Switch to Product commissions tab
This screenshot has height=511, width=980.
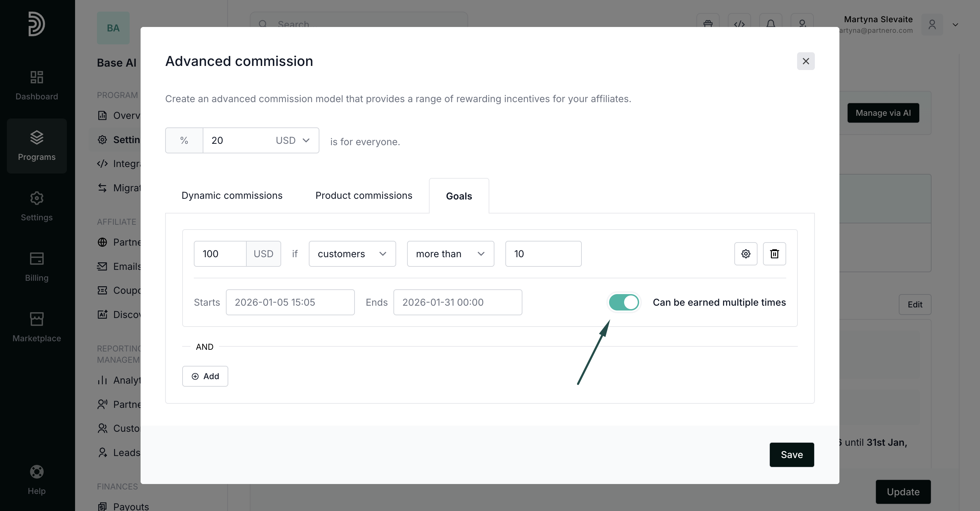pyautogui.click(x=363, y=195)
